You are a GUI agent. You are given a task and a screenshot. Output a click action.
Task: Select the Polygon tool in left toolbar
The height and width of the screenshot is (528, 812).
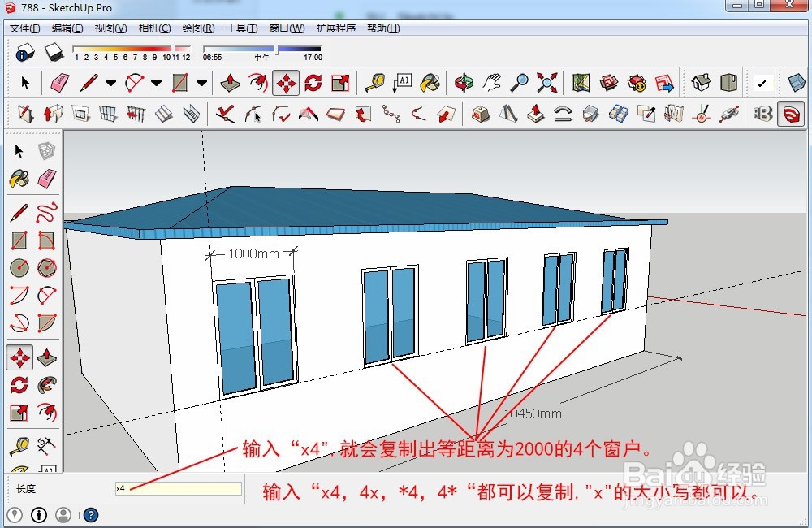pos(46,268)
